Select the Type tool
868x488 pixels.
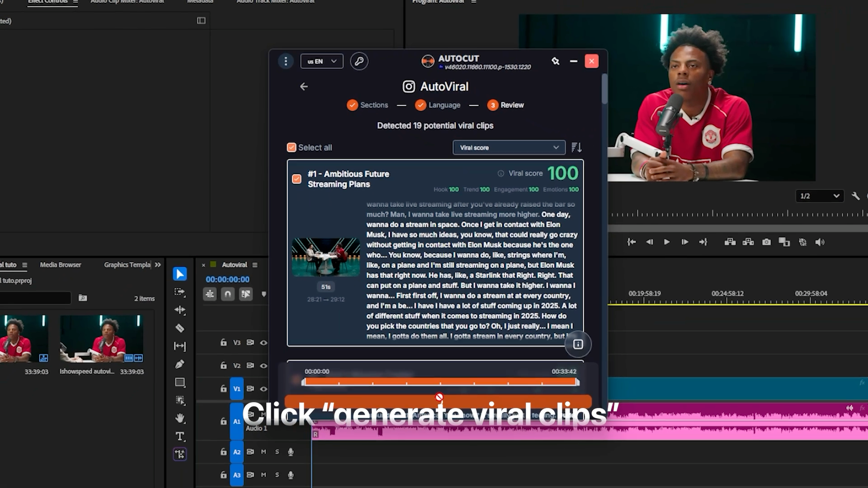pyautogui.click(x=180, y=436)
